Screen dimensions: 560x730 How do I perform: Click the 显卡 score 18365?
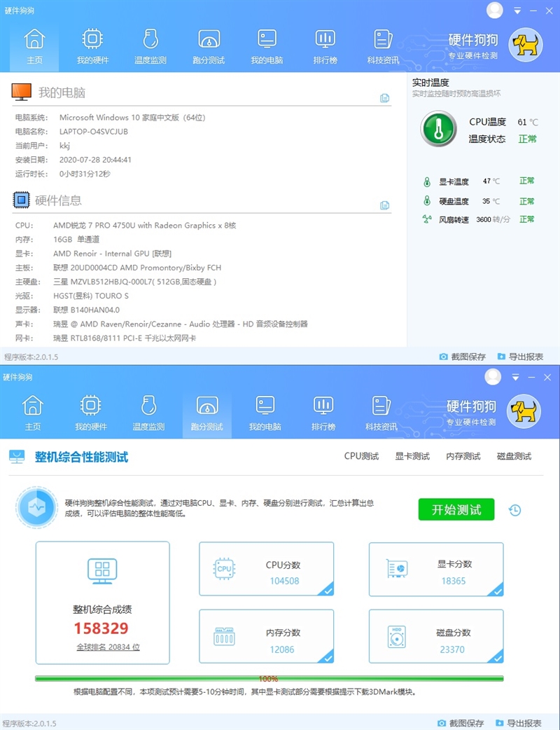[x=454, y=581]
